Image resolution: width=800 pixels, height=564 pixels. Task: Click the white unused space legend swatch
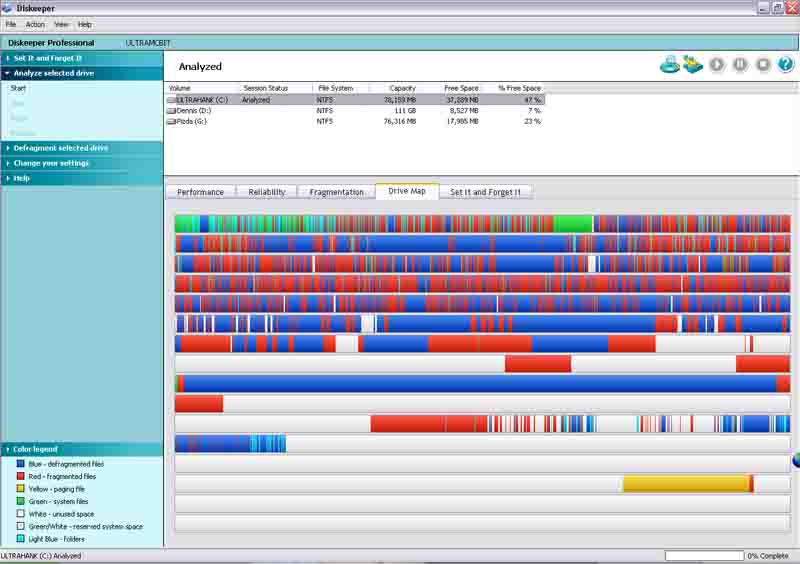coord(20,514)
